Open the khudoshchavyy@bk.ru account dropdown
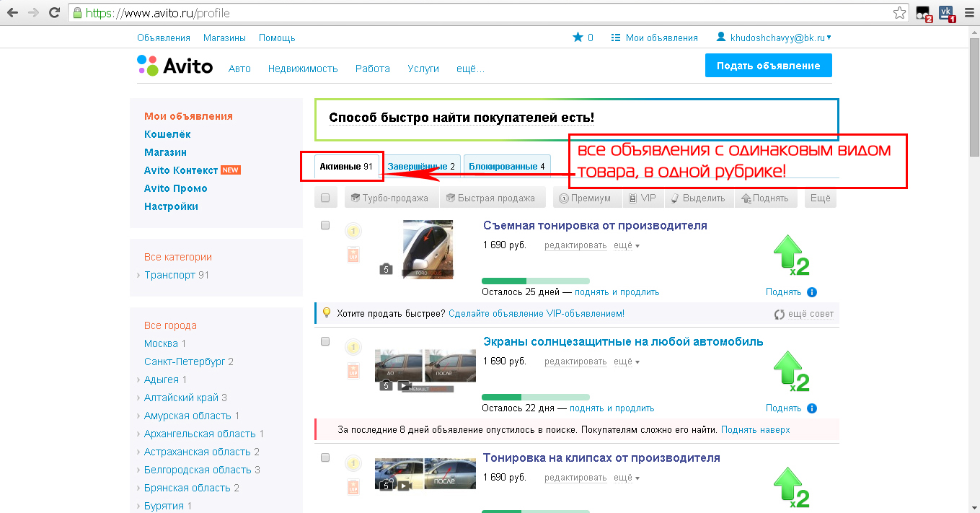This screenshot has height=513, width=980. click(x=774, y=38)
